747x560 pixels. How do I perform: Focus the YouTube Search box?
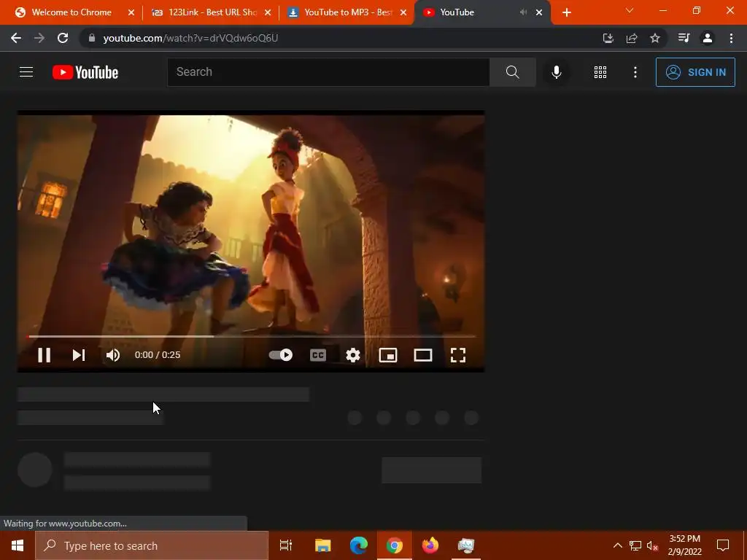pyautogui.click(x=328, y=72)
